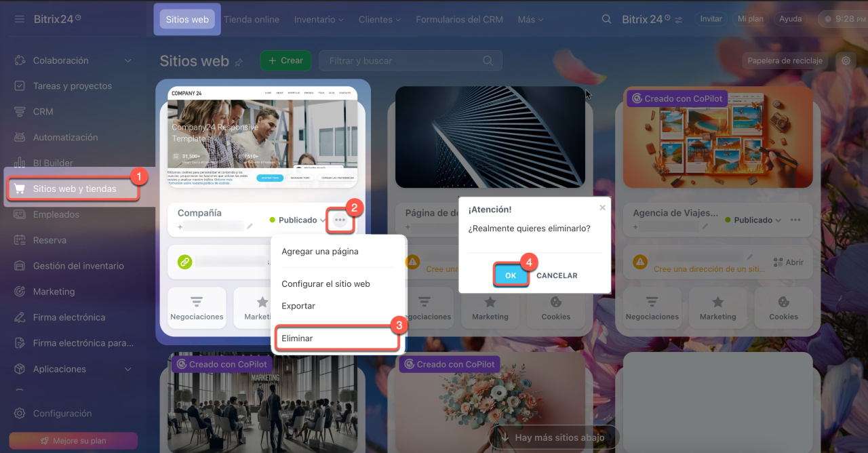Click the Abrir QR button on the Agencia card
This screenshot has width=868, height=453.
click(x=789, y=262)
